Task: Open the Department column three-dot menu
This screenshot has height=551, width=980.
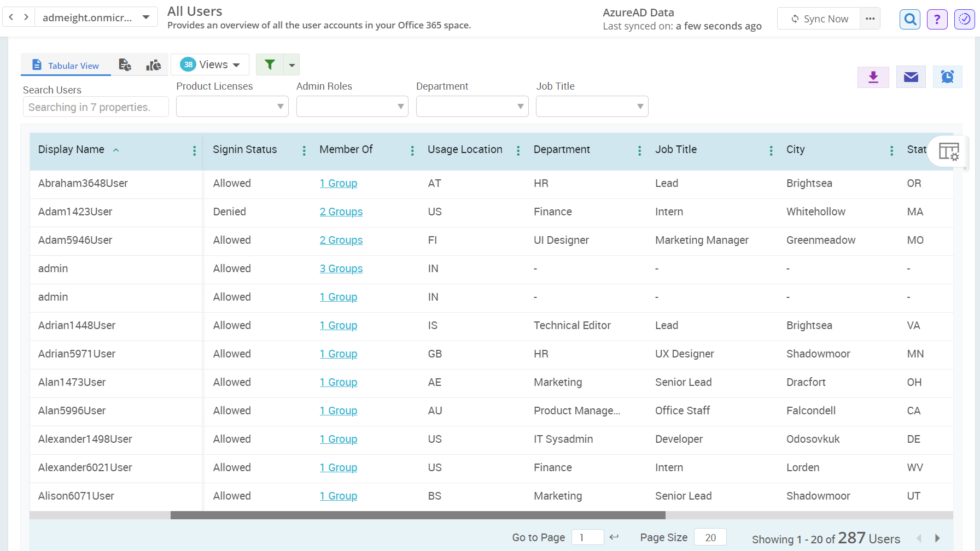Action: coord(639,150)
